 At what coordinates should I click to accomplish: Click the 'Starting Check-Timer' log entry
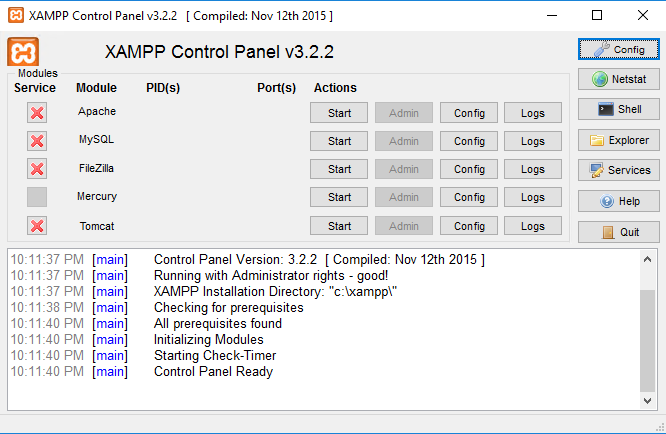click(215, 355)
